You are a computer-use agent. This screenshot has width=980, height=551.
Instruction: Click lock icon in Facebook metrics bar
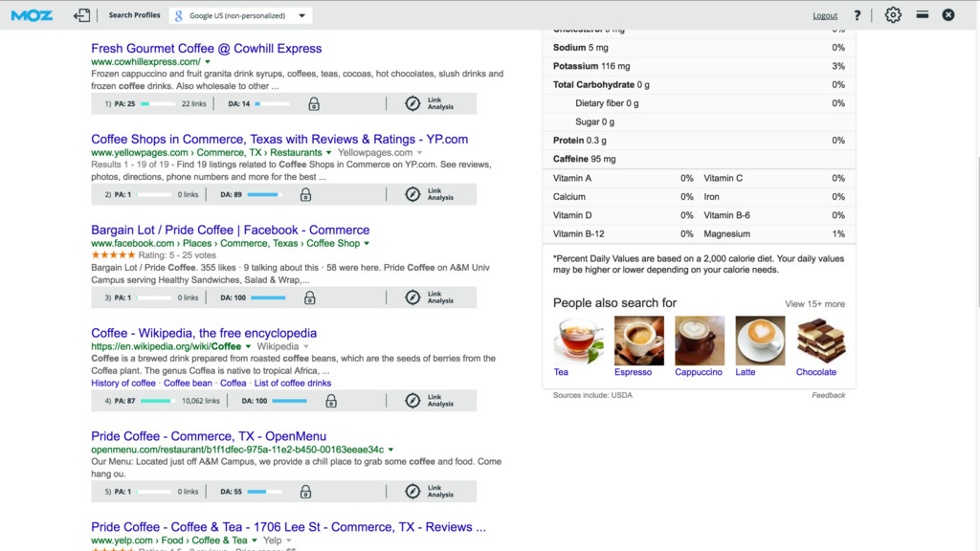[x=309, y=298]
